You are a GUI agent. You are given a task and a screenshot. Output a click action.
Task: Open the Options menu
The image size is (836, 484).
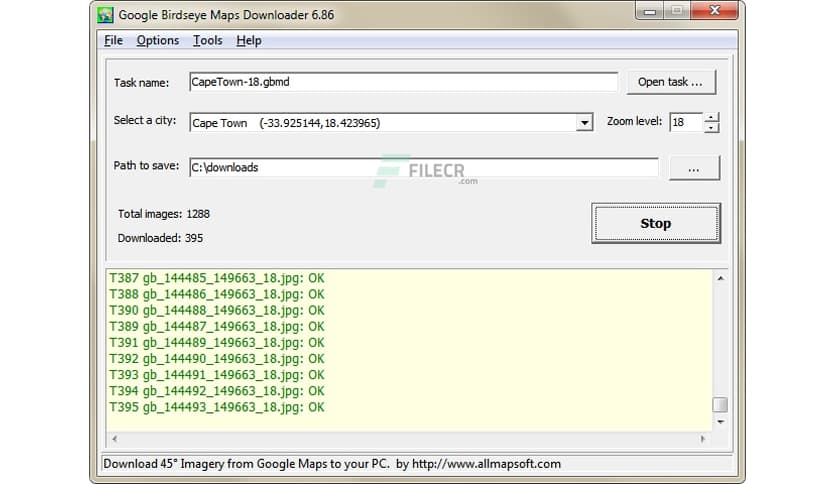tap(157, 41)
